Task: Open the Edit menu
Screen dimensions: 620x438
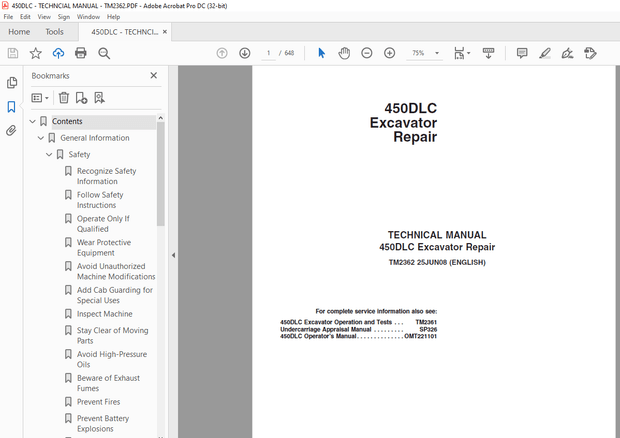Action: point(25,17)
